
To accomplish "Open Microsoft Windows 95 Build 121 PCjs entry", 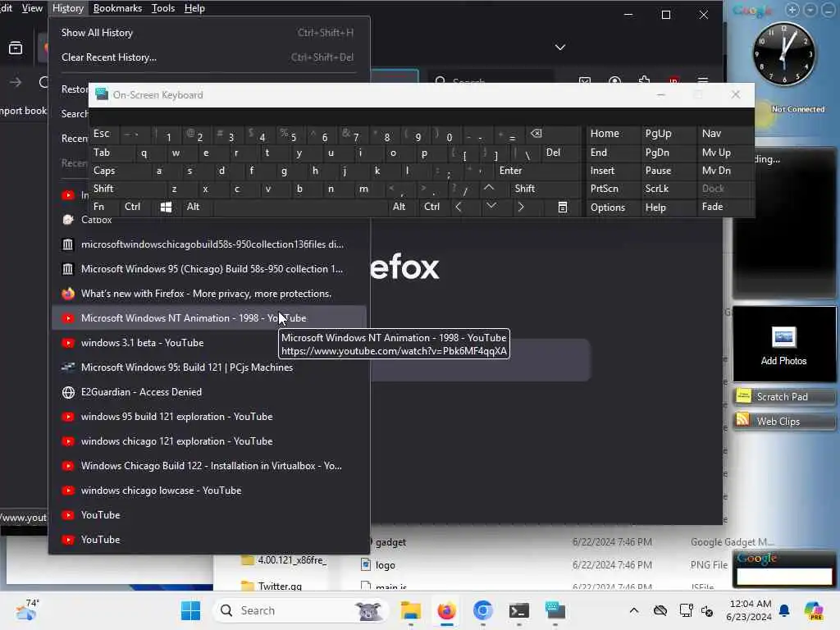I will (209, 367).
